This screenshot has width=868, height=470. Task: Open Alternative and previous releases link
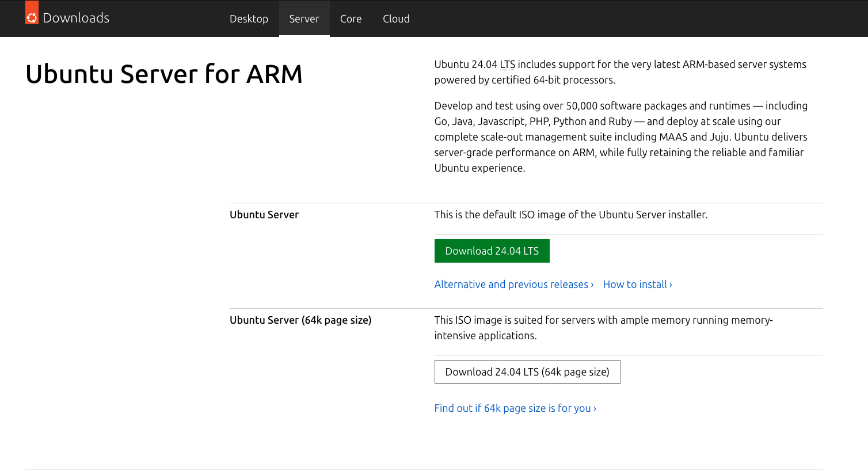coord(513,284)
